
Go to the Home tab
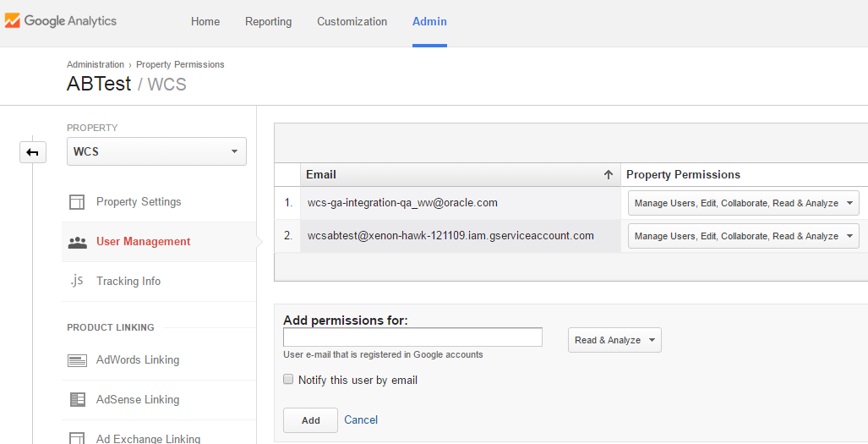point(205,22)
